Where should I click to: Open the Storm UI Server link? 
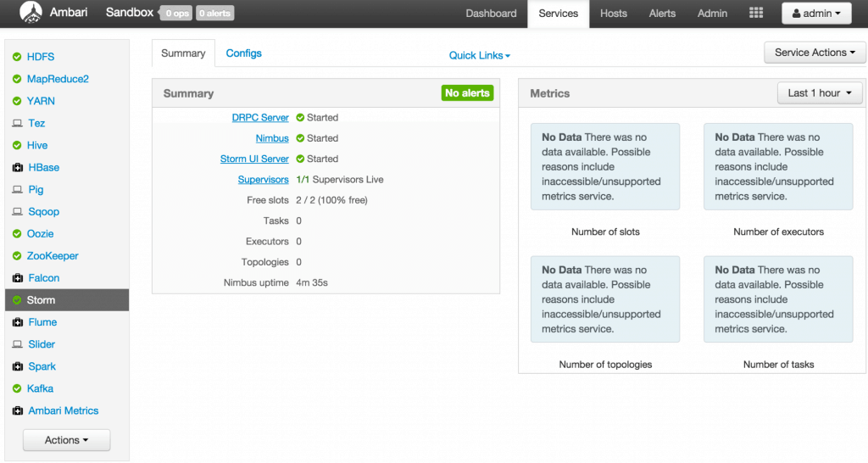click(254, 159)
